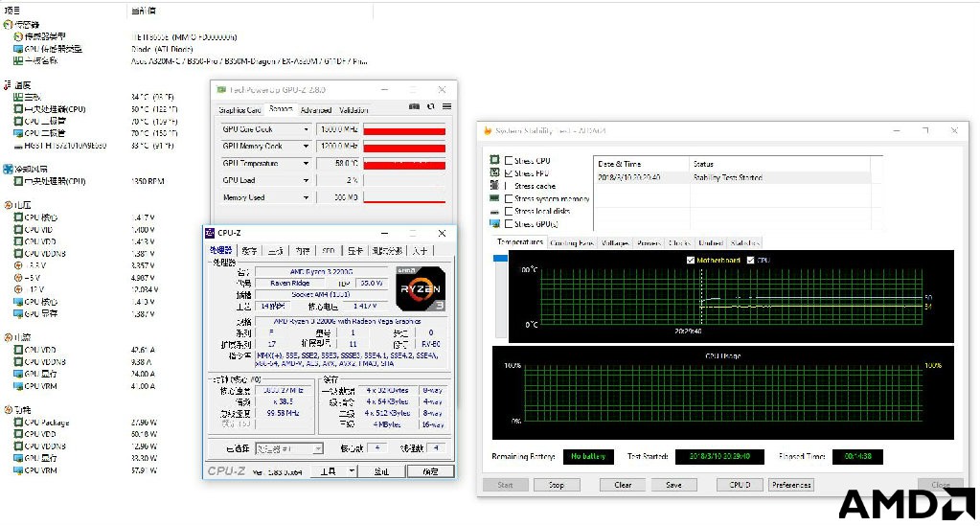Click the GPU Temperature red graph bar

point(404,165)
